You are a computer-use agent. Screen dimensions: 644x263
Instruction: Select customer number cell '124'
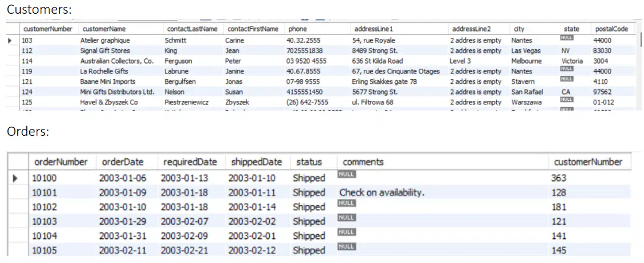27,92
